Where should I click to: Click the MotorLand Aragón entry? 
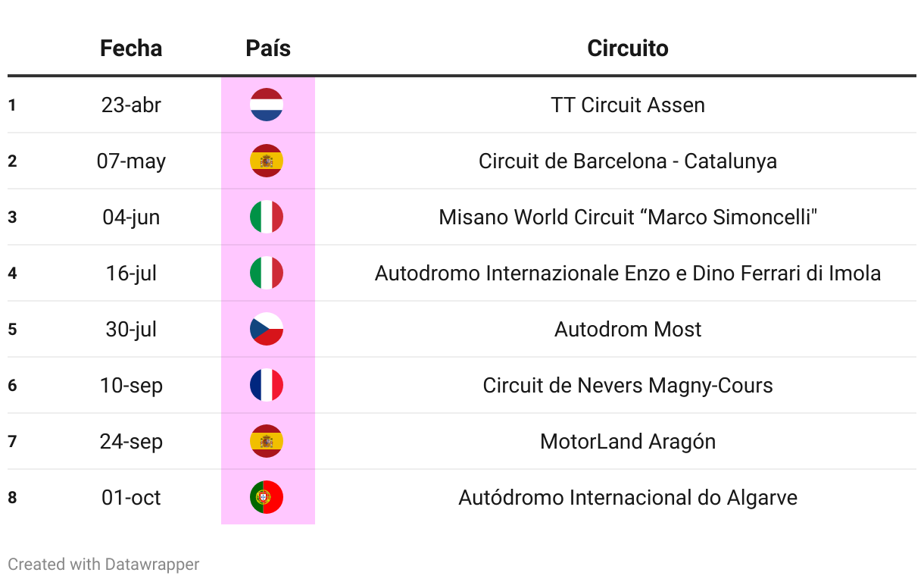628,441
